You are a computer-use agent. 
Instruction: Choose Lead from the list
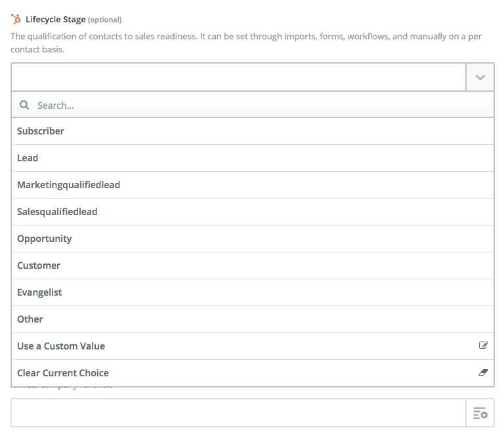tap(253, 158)
